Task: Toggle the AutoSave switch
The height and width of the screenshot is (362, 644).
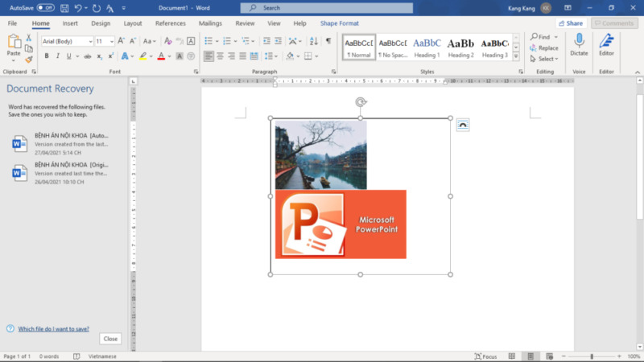Action: point(45,7)
